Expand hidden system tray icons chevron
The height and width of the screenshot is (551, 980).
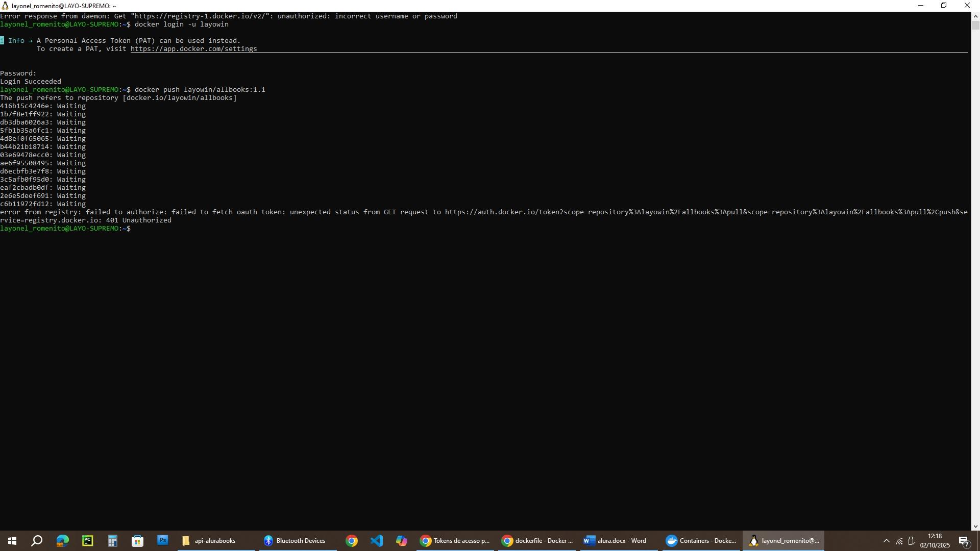[887, 541]
